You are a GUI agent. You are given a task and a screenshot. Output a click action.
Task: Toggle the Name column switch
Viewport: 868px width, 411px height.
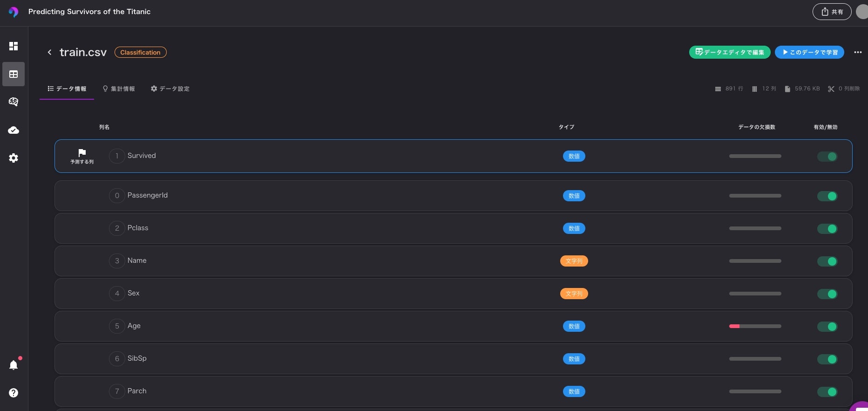click(x=827, y=261)
